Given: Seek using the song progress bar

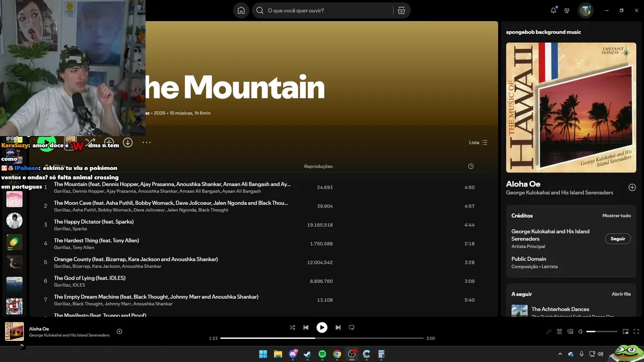Looking at the screenshot, I should click(x=322, y=338).
